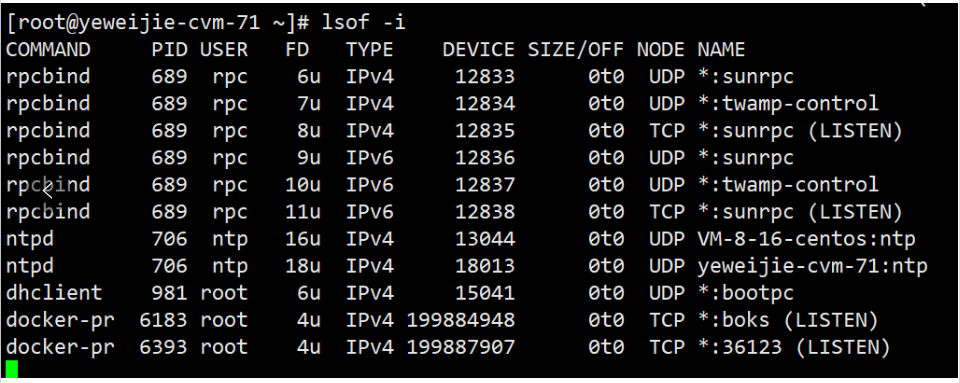960x383 pixels.
Task: Click the green terminal cursor block
Action: 12,369
